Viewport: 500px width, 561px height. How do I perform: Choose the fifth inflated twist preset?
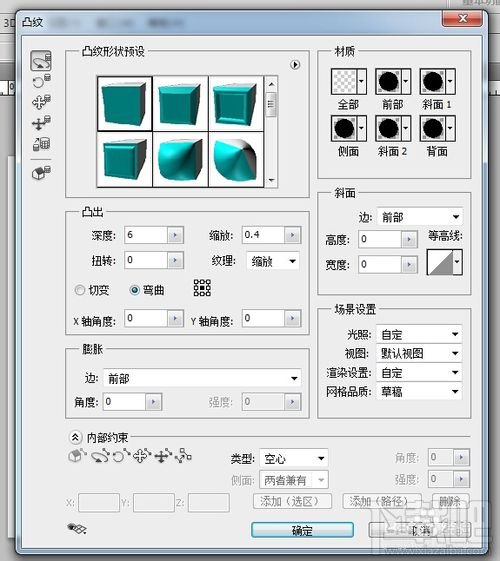click(180, 160)
